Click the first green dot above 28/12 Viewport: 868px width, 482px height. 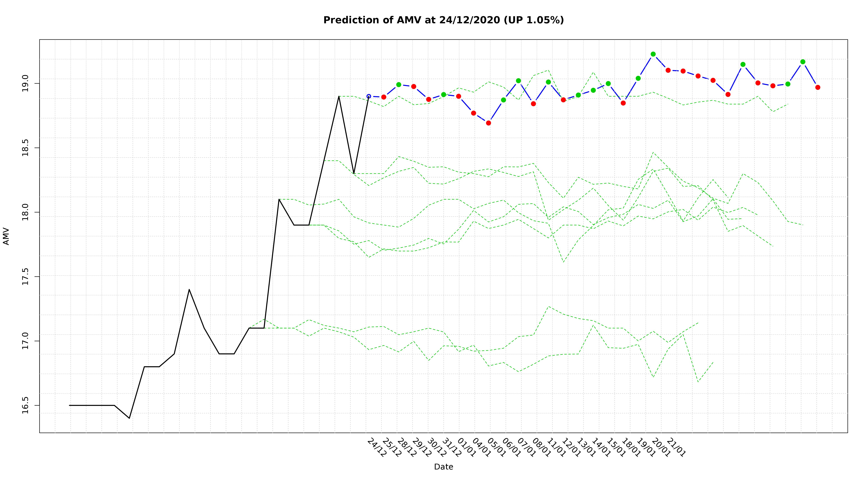[399, 85]
